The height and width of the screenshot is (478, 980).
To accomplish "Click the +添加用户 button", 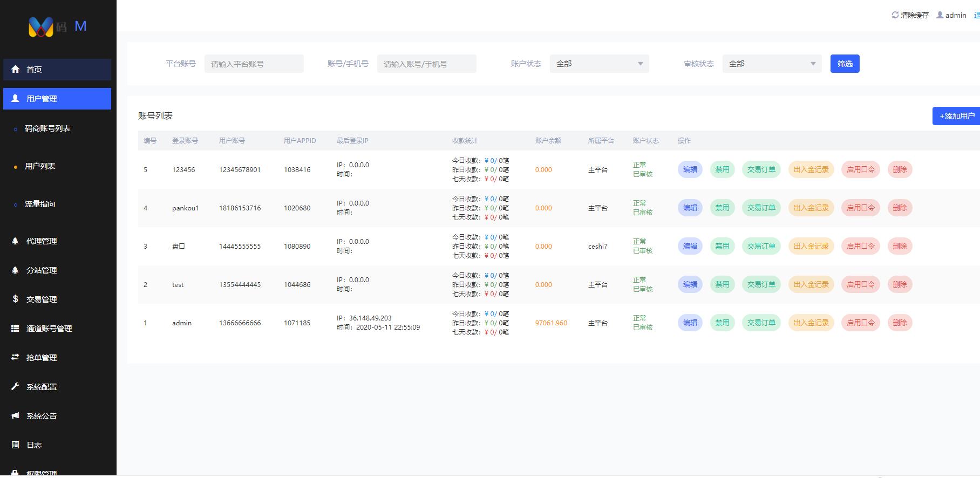I will coord(956,116).
